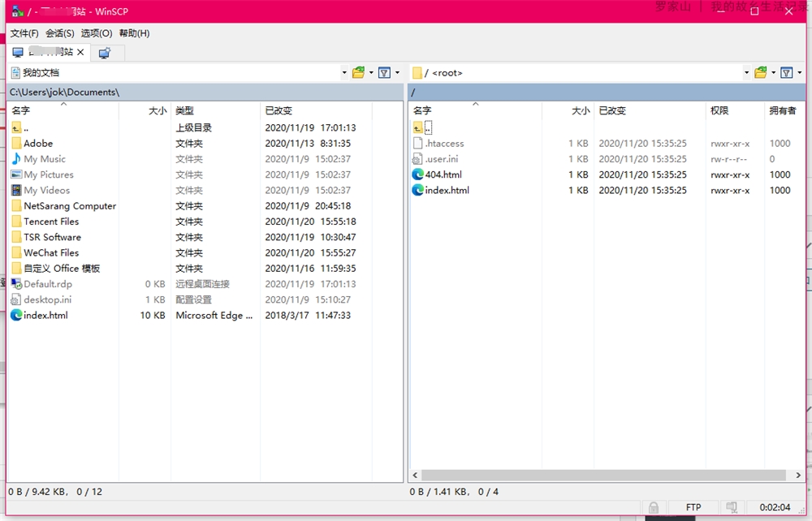
Task: Expand local open folder dropdown arrow
Action: (x=371, y=73)
